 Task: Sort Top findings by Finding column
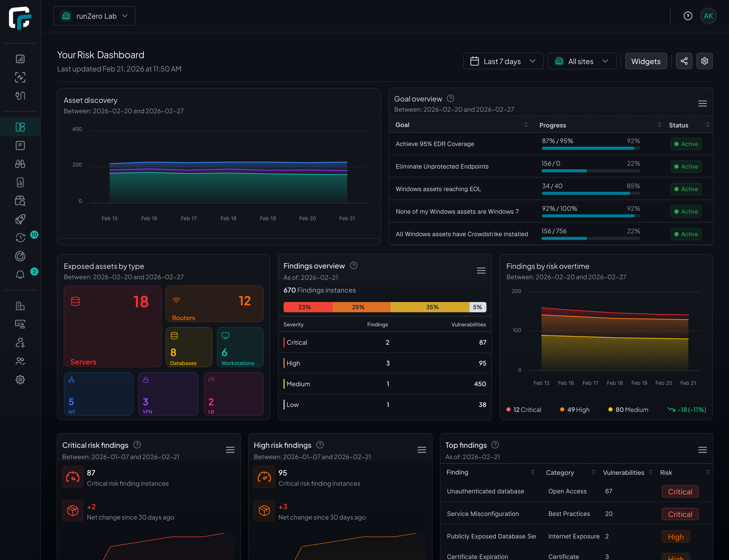pyautogui.click(x=532, y=472)
